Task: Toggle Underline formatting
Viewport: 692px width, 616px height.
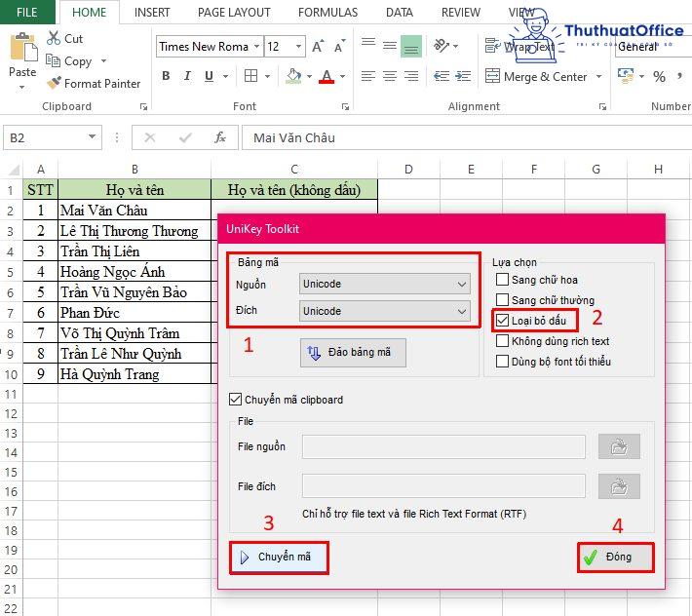Action: point(210,76)
